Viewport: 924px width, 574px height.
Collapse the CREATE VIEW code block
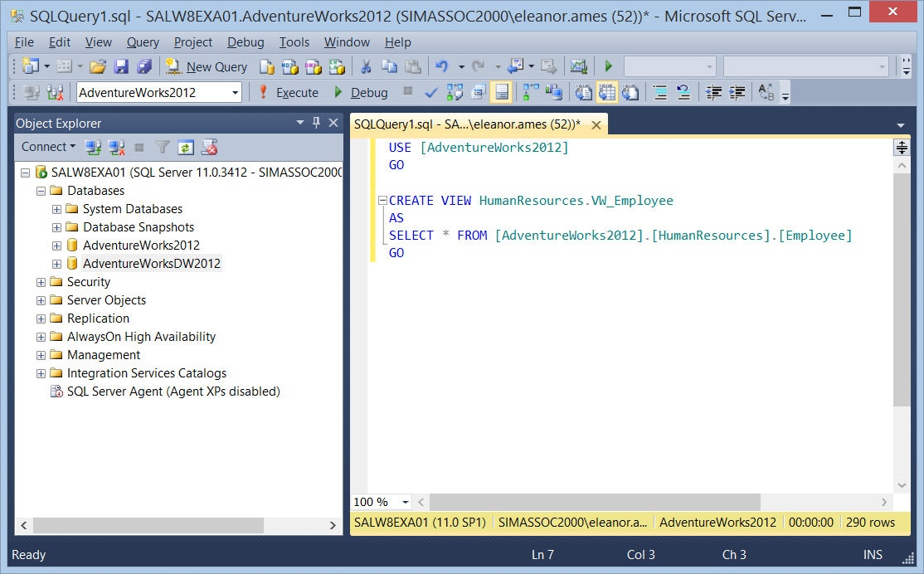[382, 201]
